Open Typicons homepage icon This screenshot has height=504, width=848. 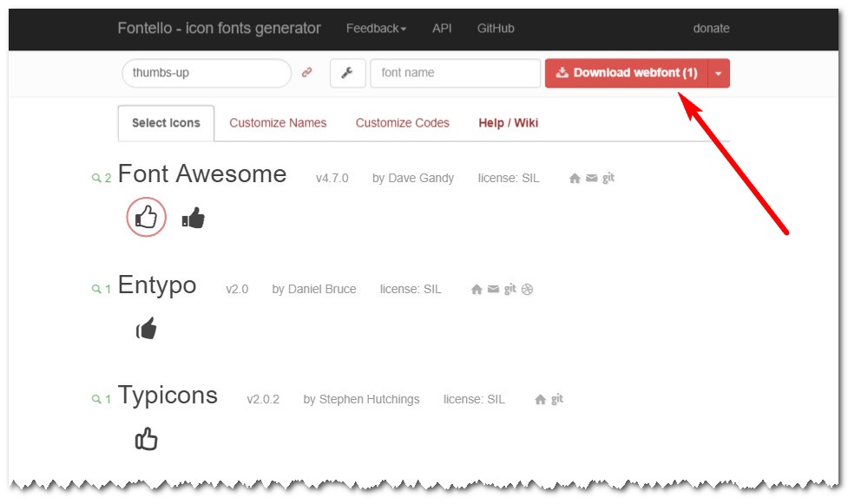pyautogui.click(x=540, y=400)
